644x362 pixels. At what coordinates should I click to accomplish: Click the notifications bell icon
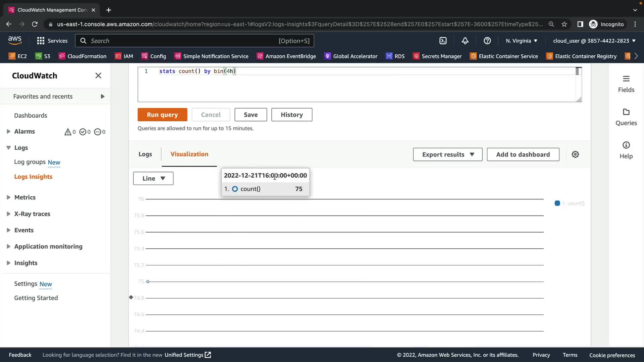[465, 41]
